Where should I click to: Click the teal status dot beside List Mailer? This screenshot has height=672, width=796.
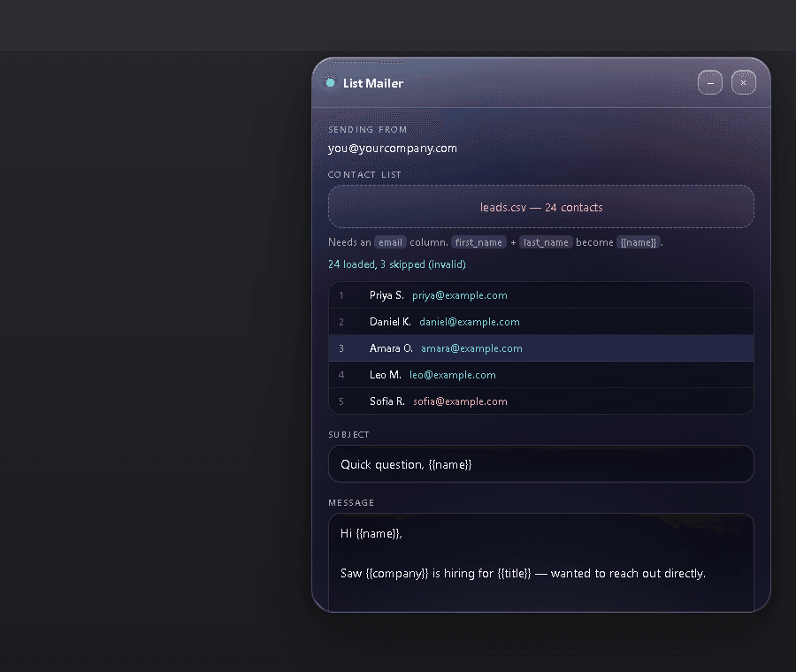tap(331, 83)
